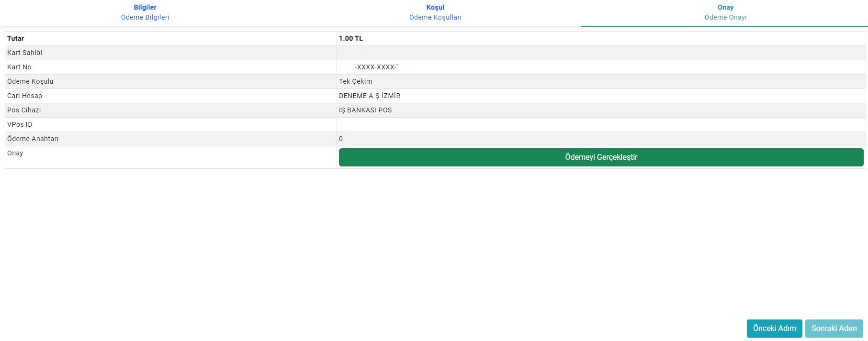The height and width of the screenshot is (341, 868).
Task: Click the 1.00 TL amount value
Action: coord(351,38)
